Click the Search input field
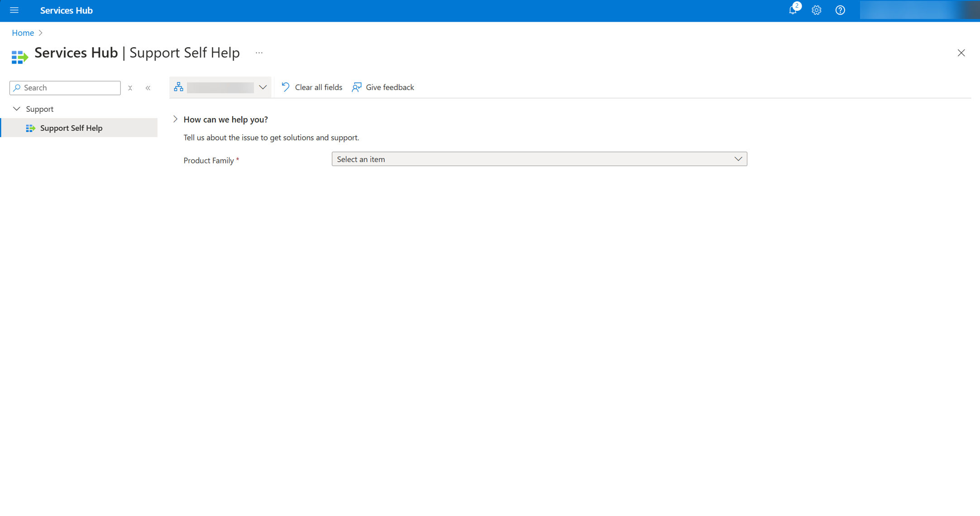The height and width of the screenshot is (516, 980). [65, 87]
